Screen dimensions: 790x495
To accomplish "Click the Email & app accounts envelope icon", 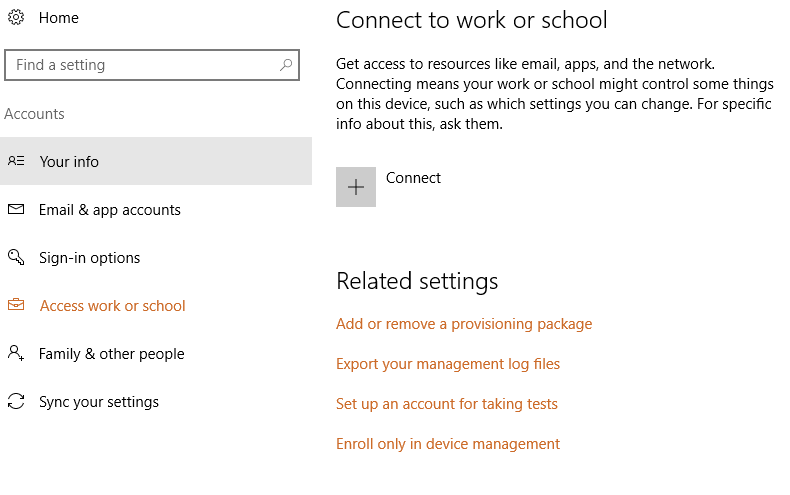I will [16, 209].
